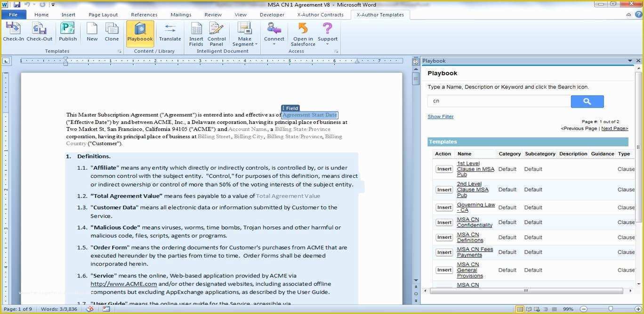Insert the Governing Law - CA clause

[x=444, y=207]
